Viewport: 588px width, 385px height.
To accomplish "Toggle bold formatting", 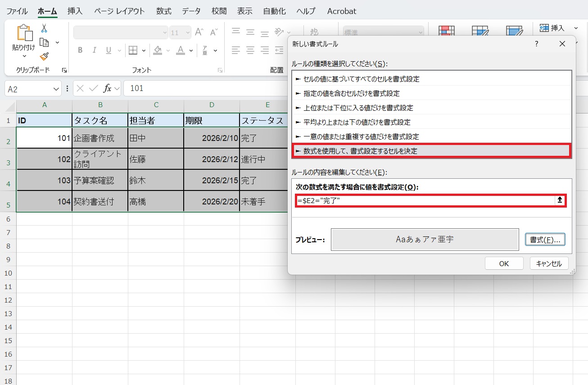I will coord(80,50).
